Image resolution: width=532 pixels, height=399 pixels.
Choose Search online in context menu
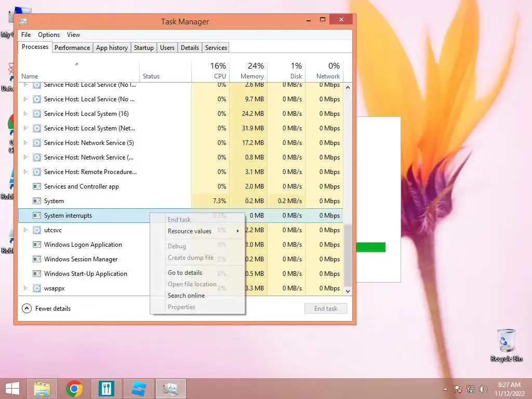tap(197, 296)
